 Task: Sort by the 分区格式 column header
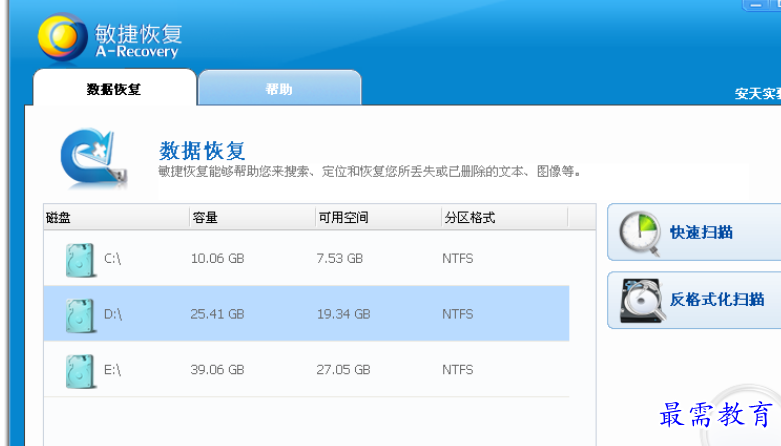[469, 218]
